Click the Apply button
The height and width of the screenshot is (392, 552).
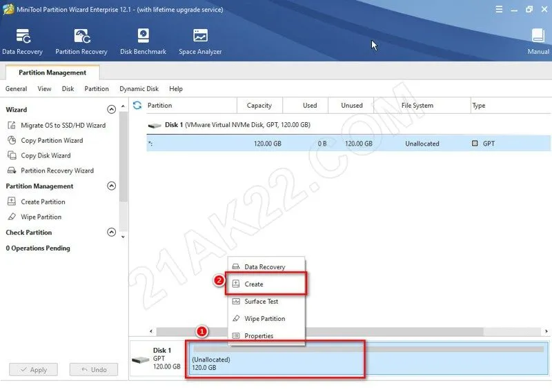point(33,370)
